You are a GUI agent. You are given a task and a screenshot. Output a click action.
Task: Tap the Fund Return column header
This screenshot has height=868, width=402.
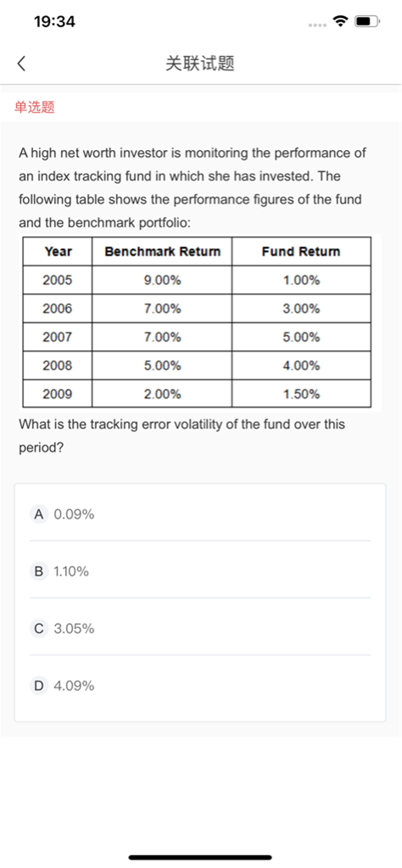[301, 251]
